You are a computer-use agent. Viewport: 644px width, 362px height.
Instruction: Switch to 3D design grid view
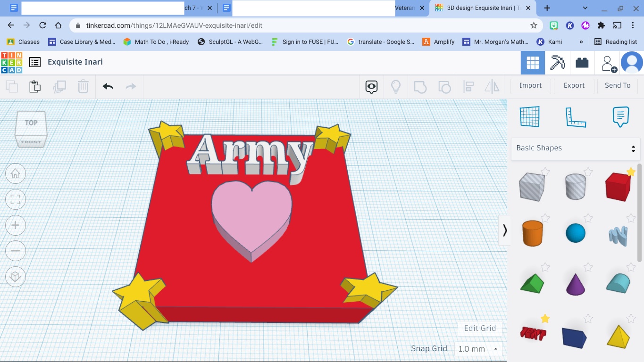[x=533, y=63]
